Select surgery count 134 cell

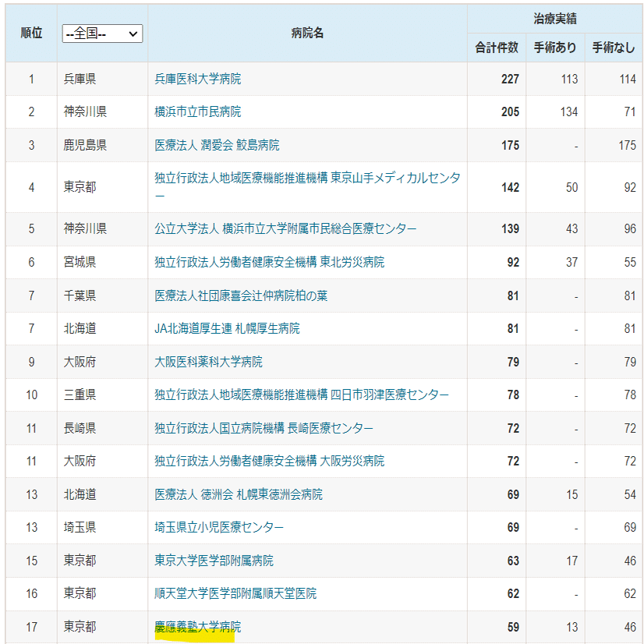(555, 111)
